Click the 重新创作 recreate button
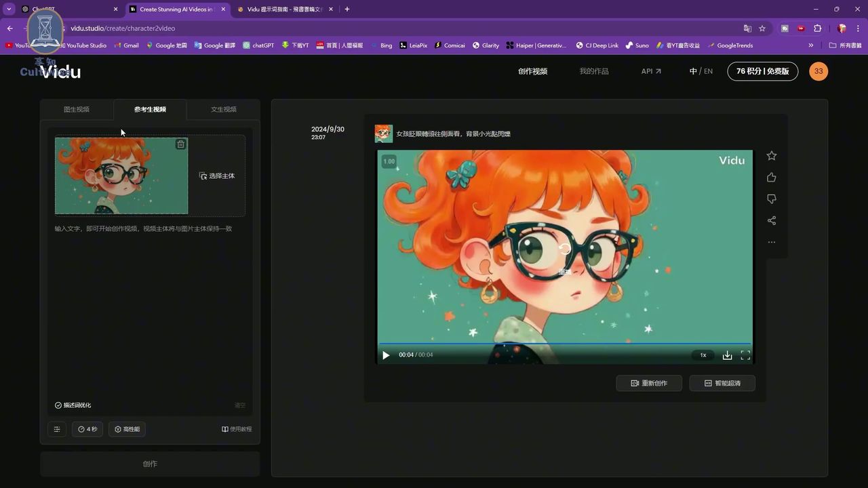 (x=649, y=383)
